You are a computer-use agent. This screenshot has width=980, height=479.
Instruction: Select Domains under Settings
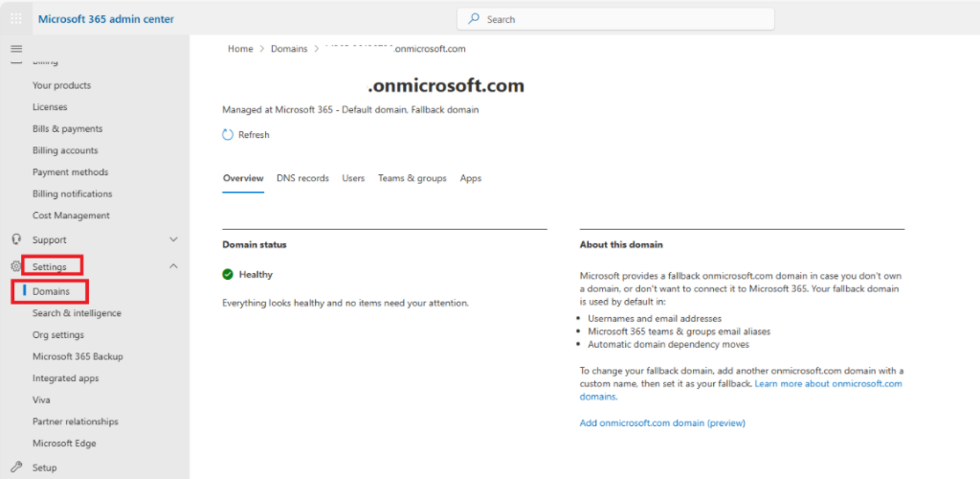pos(52,291)
